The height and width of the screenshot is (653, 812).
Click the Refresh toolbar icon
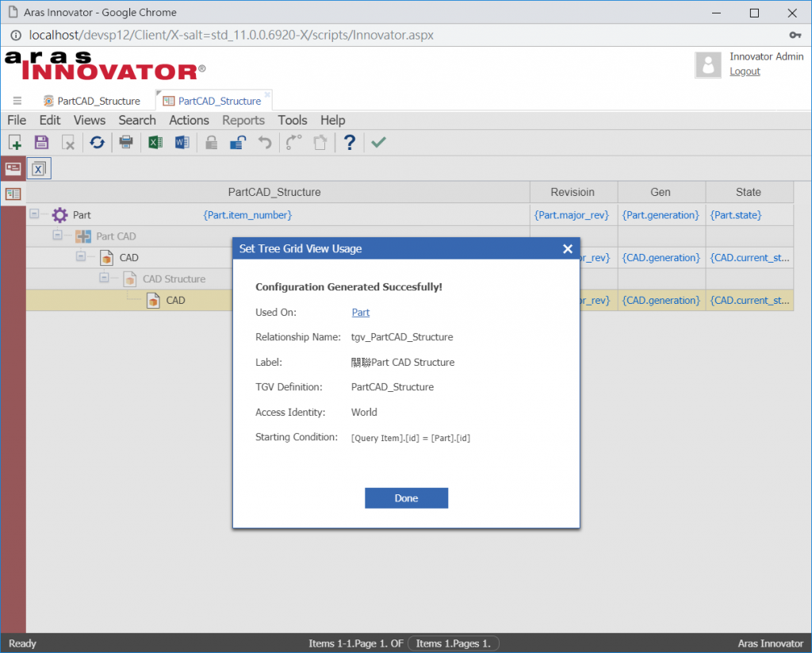[97, 142]
